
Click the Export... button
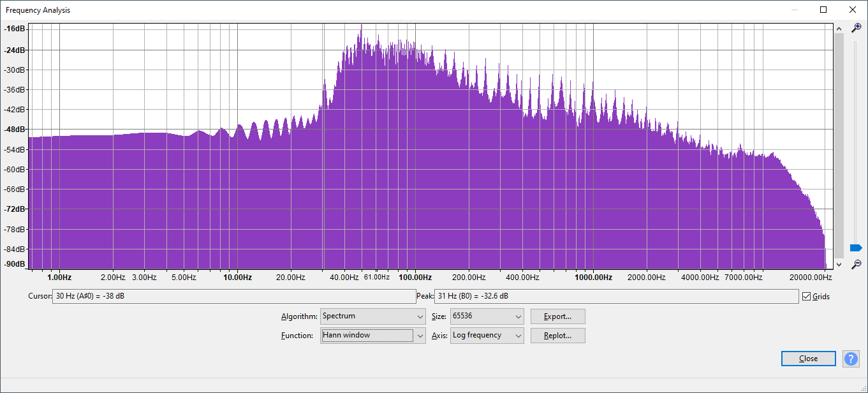tap(557, 316)
